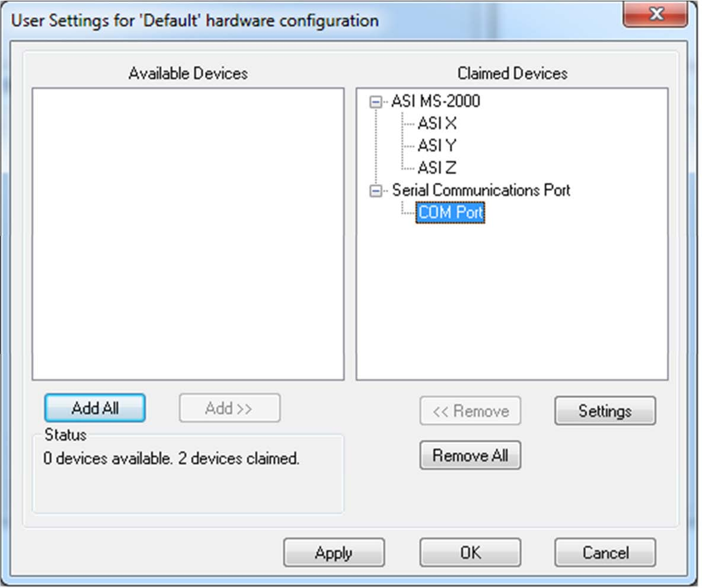702x588 pixels.
Task: Click the << Remove button
Action: point(470,411)
